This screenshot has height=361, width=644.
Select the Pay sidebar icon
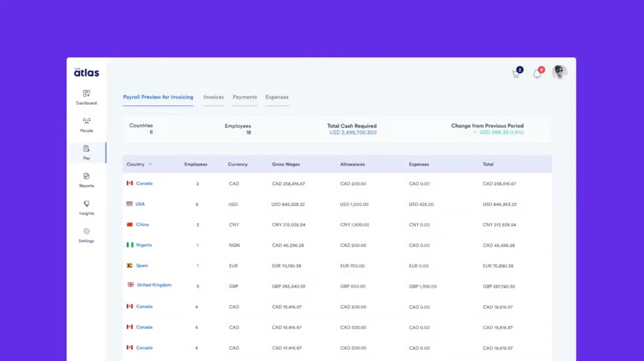click(86, 149)
